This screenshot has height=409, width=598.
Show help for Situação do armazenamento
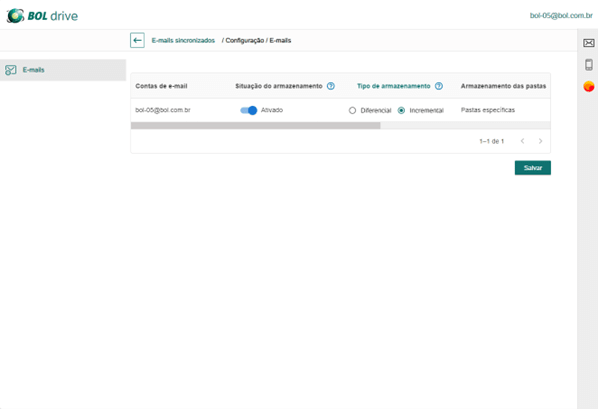pos(331,86)
